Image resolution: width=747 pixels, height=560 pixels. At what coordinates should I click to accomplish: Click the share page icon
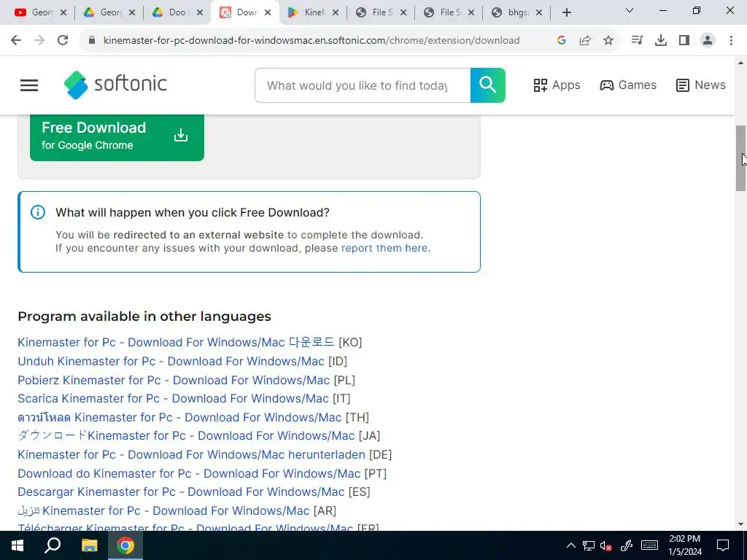[x=584, y=41]
